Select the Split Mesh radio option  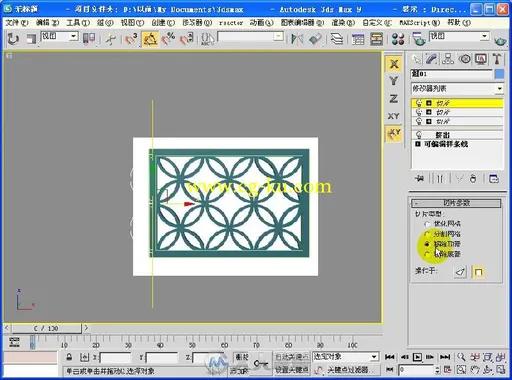[x=427, y=234]
